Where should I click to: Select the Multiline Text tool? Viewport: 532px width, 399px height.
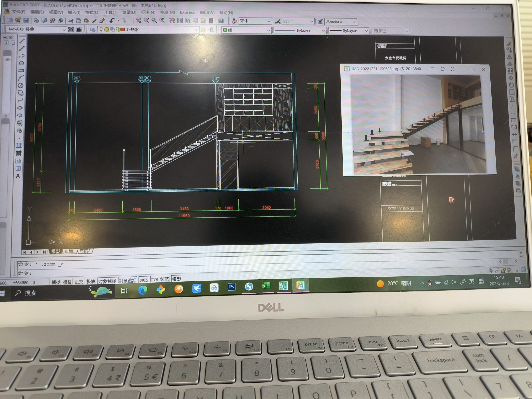(x=18, y=176)
